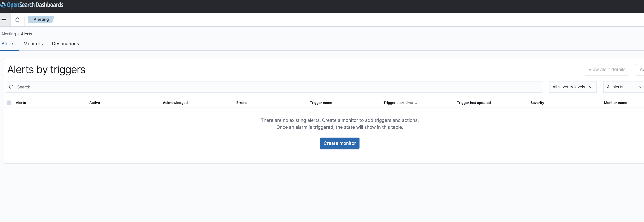The width and height of the screenshot is (644, 222).
Task: Select the select-all alerts checkbox
Action: point(9,103)
